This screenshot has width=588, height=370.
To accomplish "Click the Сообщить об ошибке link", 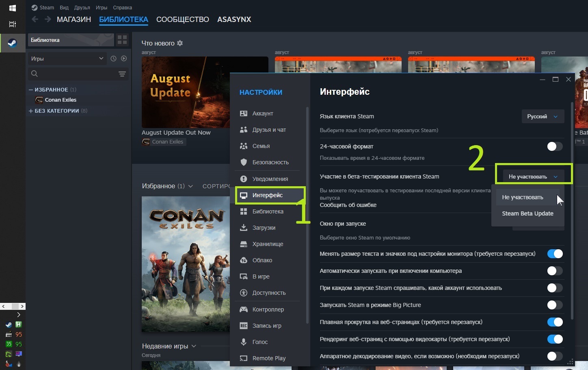I will point(348,205).
